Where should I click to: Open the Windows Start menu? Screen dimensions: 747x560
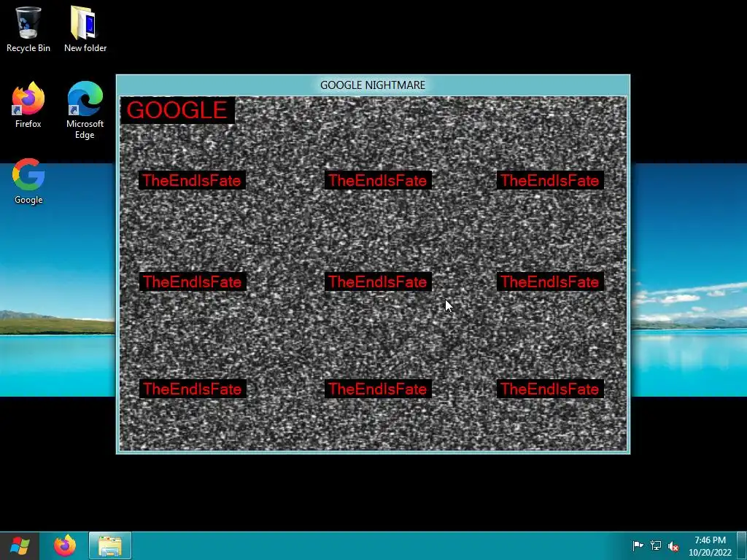tap(20, 546)
